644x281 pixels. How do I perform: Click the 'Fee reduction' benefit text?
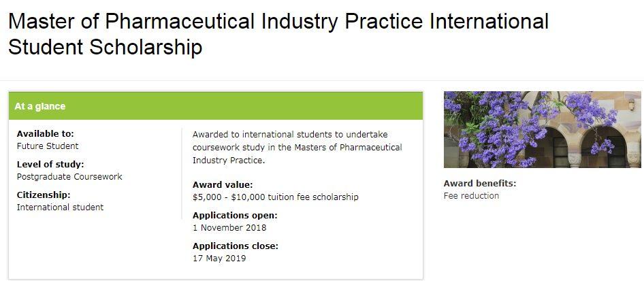tap(471, 195)
